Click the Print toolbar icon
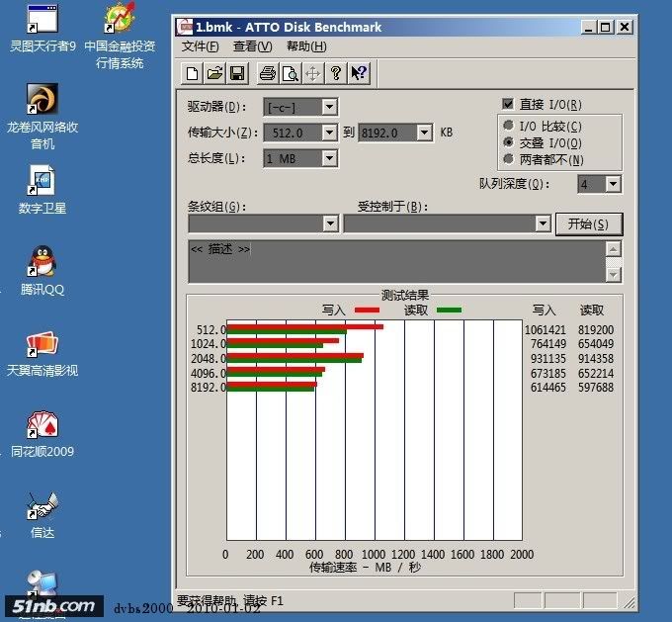The height and width of the screenshot is (622, 672). (x=267, y=73)
